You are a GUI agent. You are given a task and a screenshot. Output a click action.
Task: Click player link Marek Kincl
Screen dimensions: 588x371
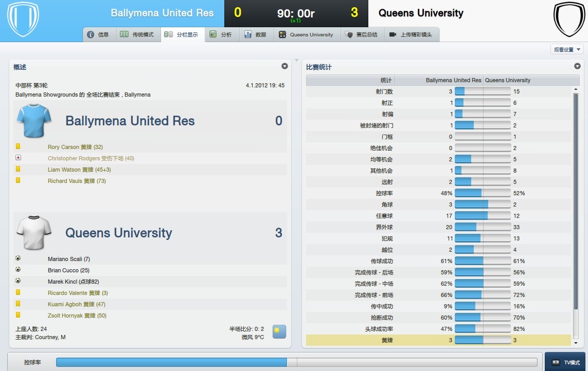pyautogui.click(x=62, y=282)
